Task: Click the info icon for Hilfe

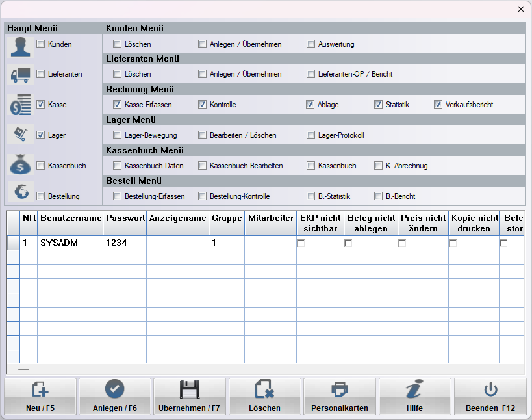Action: pos(414,389)
